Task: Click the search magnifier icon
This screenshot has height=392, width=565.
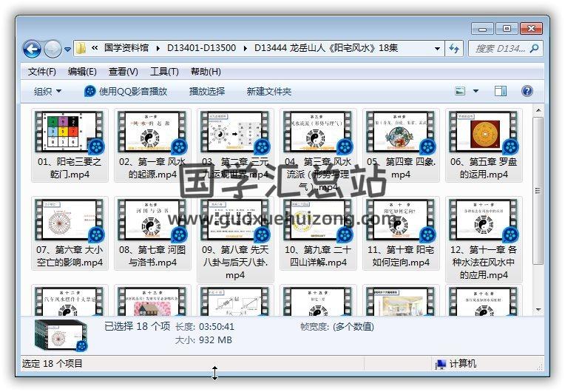Action: [534, 49]
